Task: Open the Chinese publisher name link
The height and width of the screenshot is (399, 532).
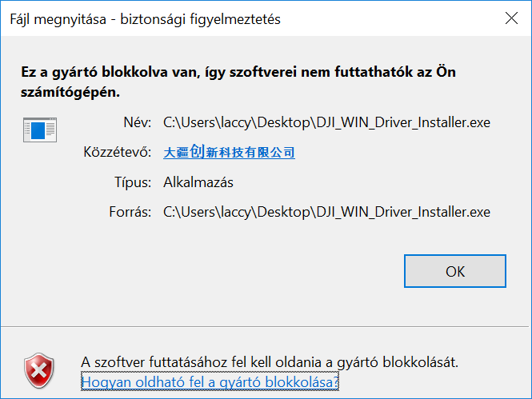Action: tap(229, 152)
